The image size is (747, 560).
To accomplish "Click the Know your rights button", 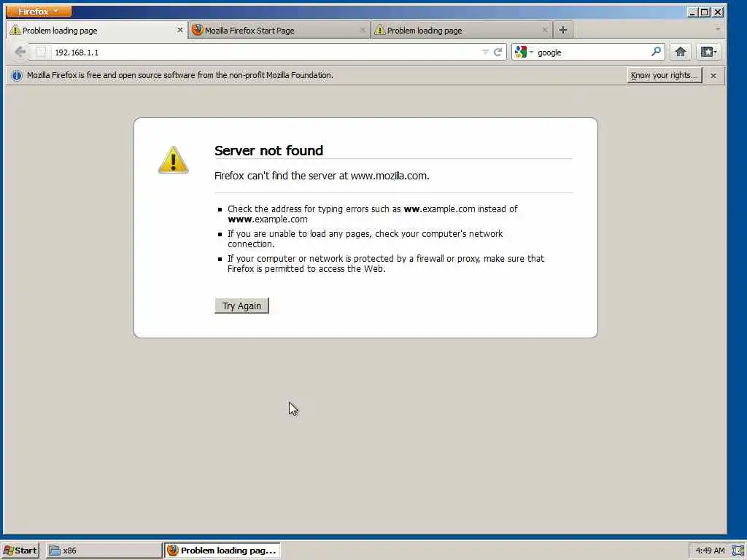I will 665,75.
